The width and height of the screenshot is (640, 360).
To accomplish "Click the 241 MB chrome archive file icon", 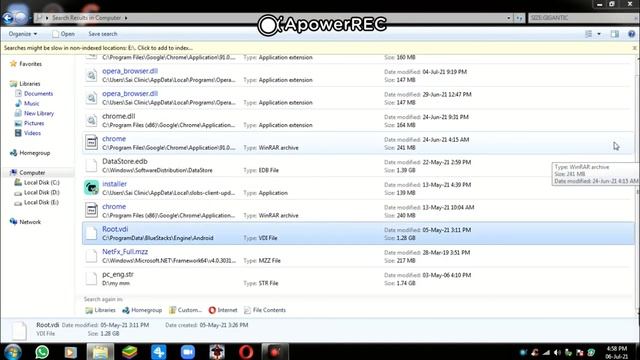I will pyautogui.click(x=91, y=143).
